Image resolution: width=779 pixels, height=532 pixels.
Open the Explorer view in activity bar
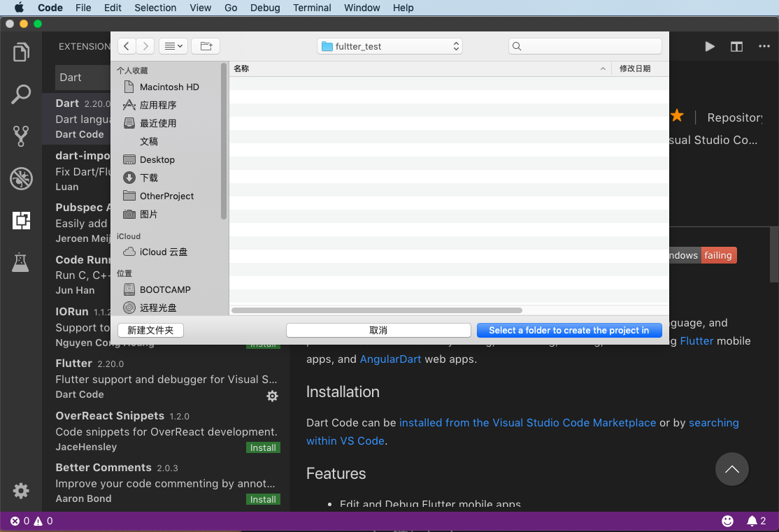[x=21, y=52]
